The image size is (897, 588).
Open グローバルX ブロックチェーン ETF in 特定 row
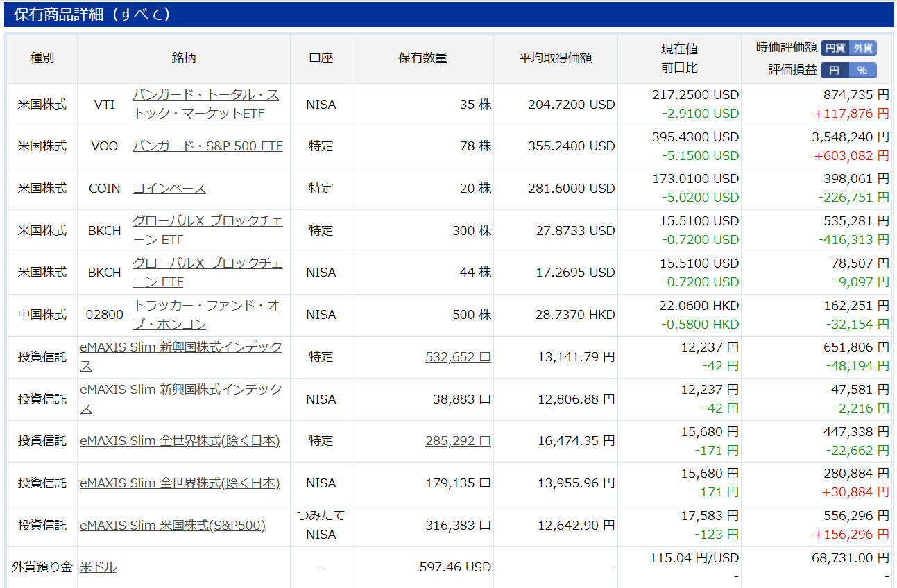click(x=207, y=230)
